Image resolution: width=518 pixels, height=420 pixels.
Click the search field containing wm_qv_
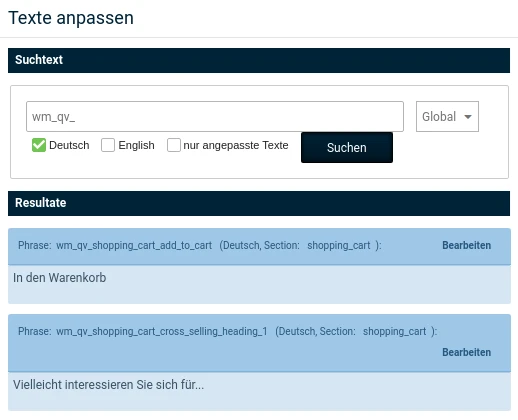[x=215, y=117]
